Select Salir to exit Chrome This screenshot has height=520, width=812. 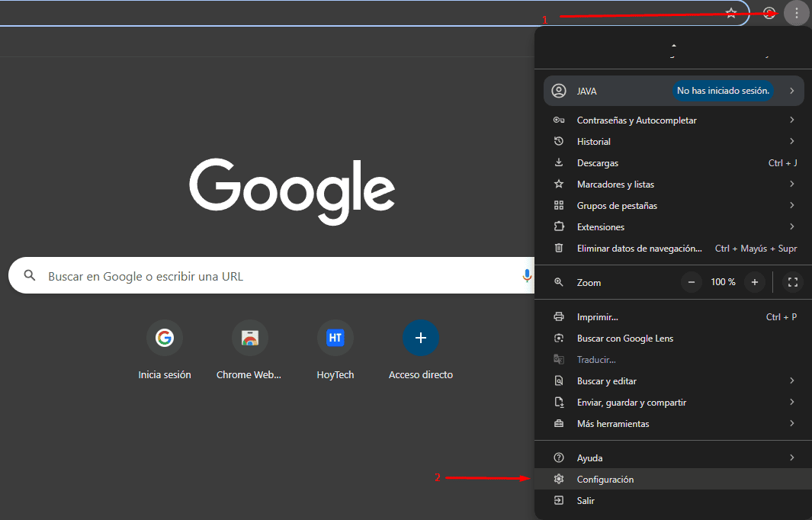[x=586, y=501]
